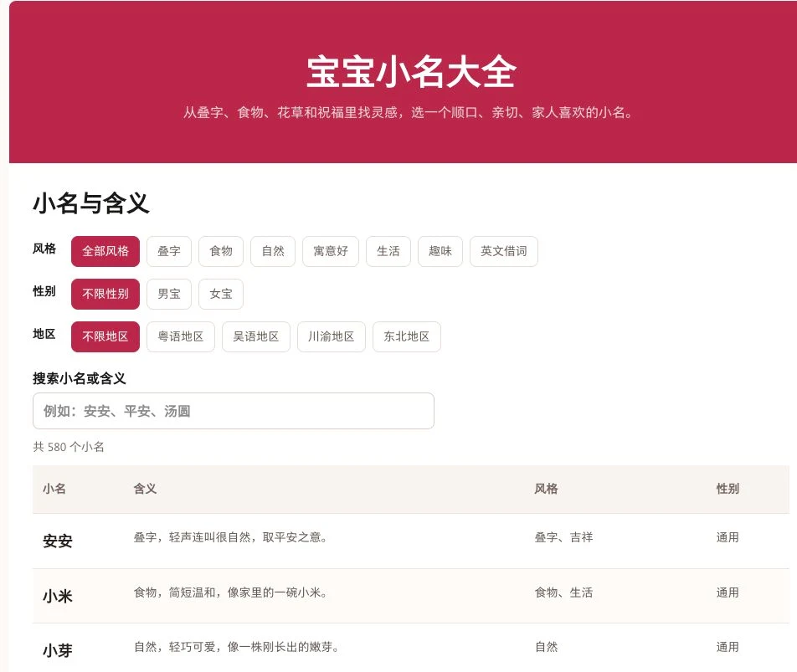
Task: Filter by 川渝地区 region
Action: (x=331, y=336)
